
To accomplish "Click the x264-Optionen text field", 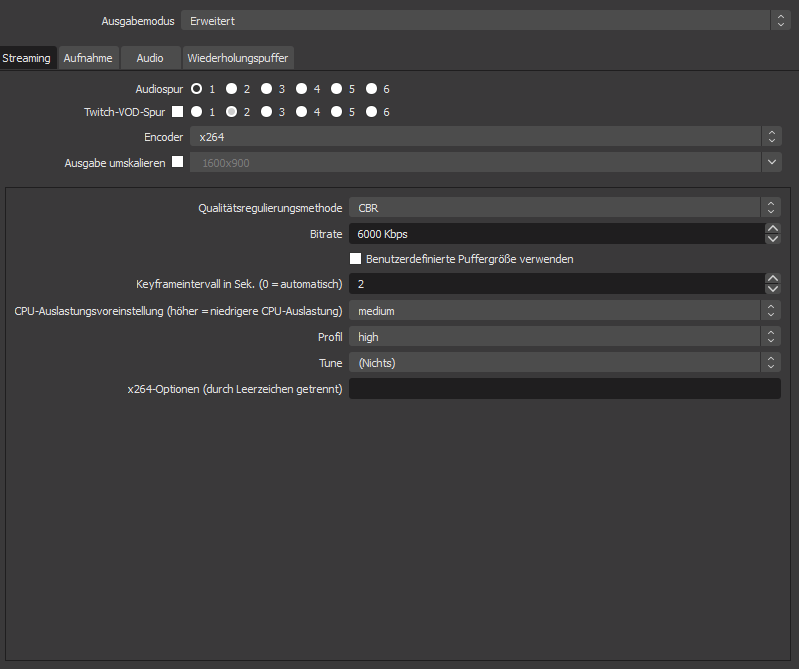I will tap(565, 389).
